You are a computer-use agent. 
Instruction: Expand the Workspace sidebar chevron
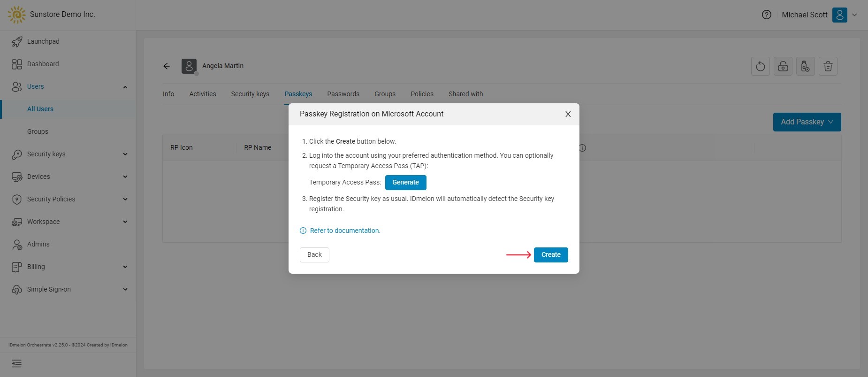click(125, 222)
